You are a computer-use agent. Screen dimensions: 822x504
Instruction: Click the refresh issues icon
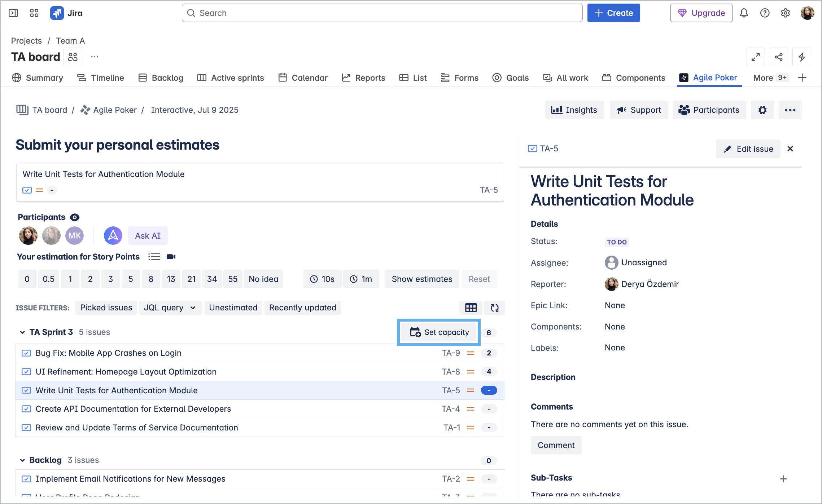tap(495, 308)
